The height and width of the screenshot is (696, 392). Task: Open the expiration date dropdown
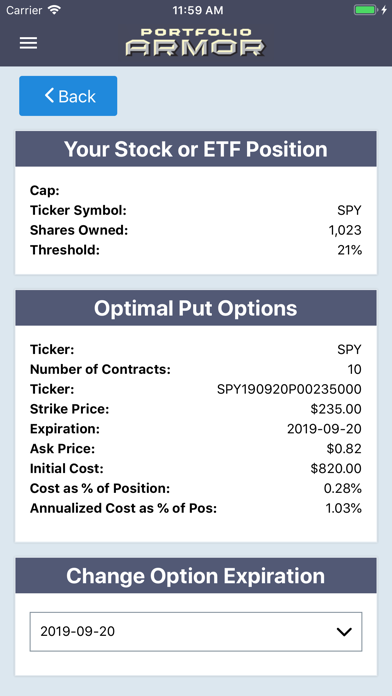coord(196,632)
